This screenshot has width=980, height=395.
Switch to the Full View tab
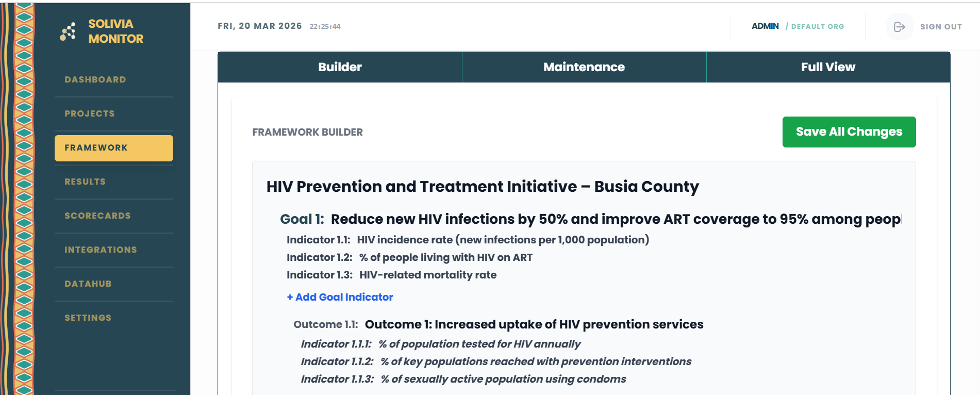[828, 67]
